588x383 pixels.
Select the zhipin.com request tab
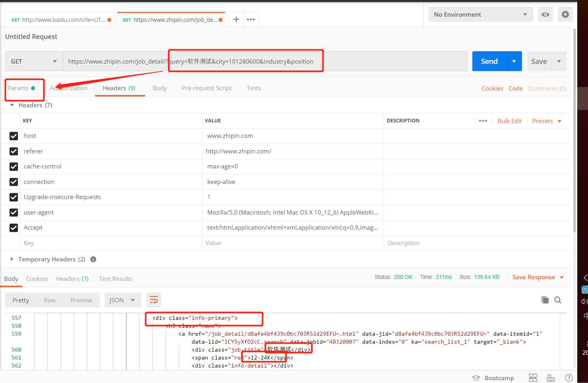(170, 19)
